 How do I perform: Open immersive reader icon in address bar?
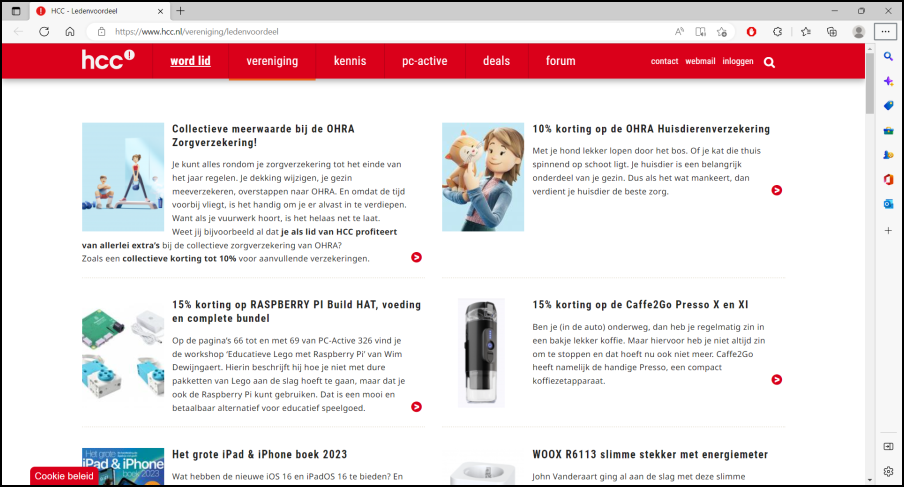700,32
